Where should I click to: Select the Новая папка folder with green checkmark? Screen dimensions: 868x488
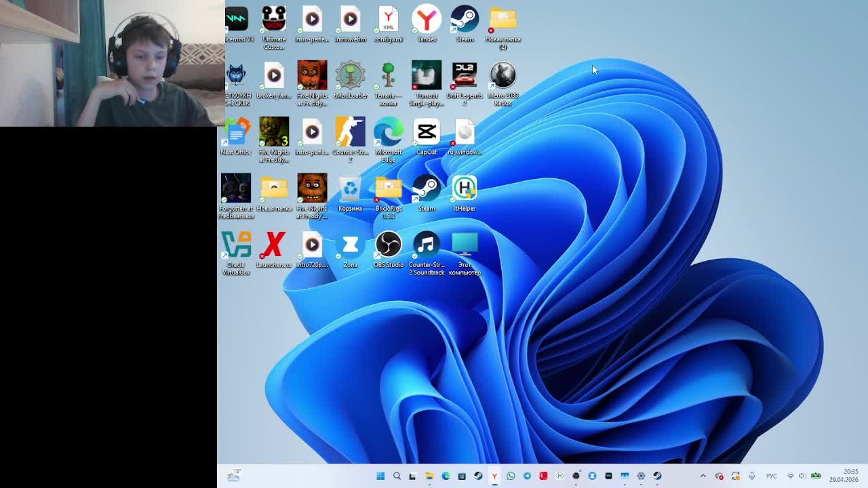pyautogui.click(x=274, y=194)
